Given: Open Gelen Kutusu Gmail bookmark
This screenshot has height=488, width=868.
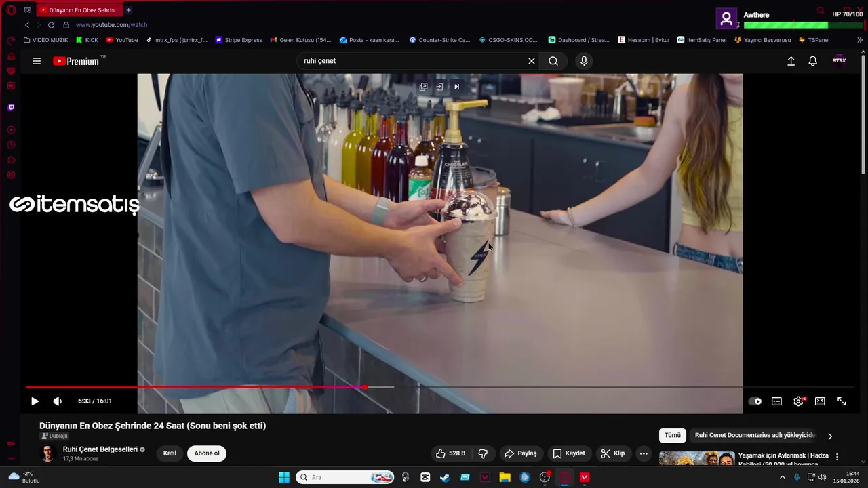Looking at the screenshot, I should click(300, 40).
